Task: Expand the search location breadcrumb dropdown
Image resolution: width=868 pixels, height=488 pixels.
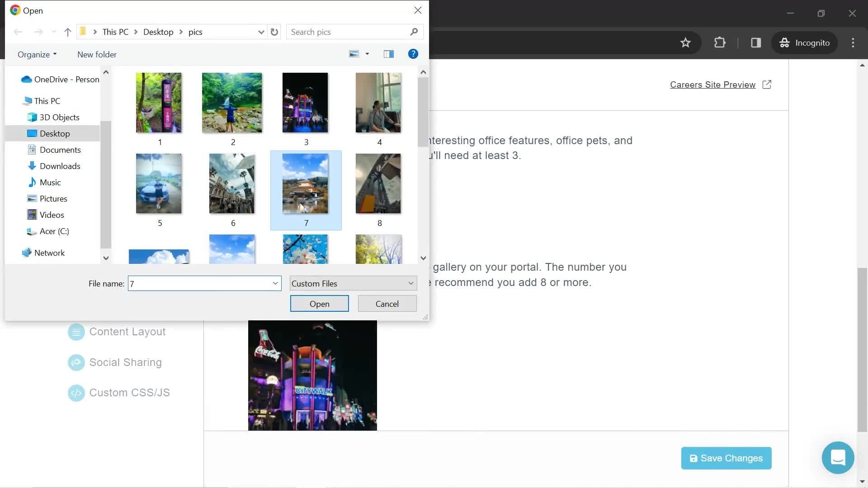Action: [x=260, y=32]
